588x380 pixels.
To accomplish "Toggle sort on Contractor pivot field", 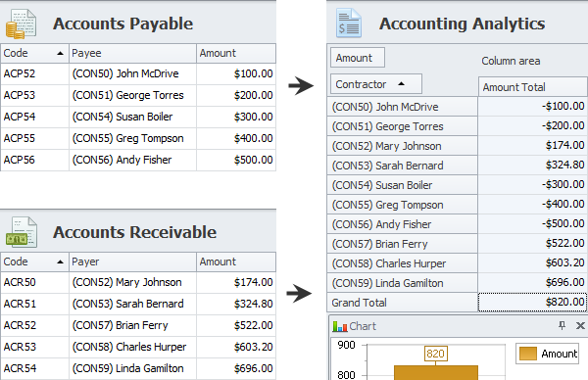I will [376, 84].
